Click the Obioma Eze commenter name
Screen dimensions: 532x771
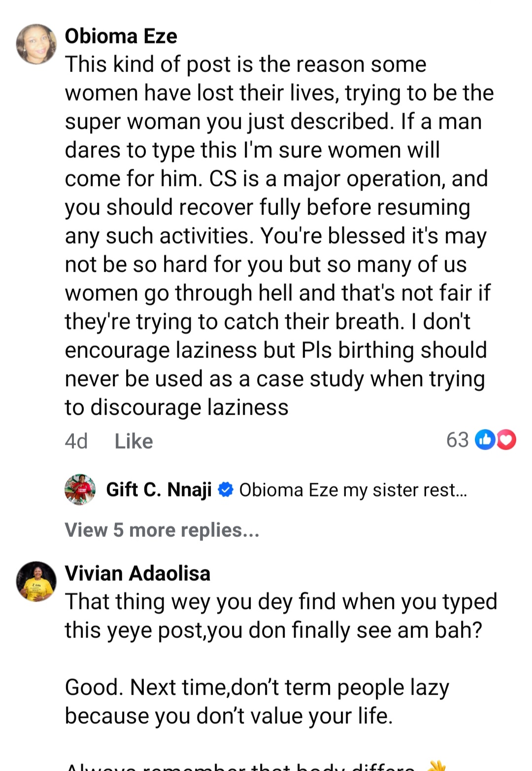(x=121, y=36)
